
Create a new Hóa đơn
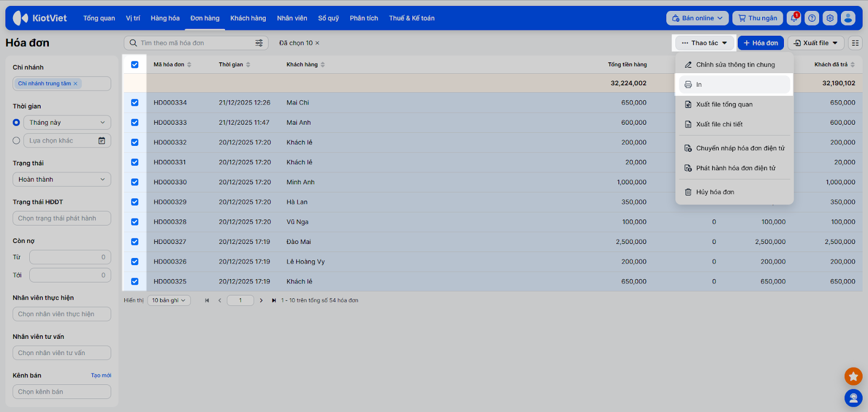pos(761,43)
